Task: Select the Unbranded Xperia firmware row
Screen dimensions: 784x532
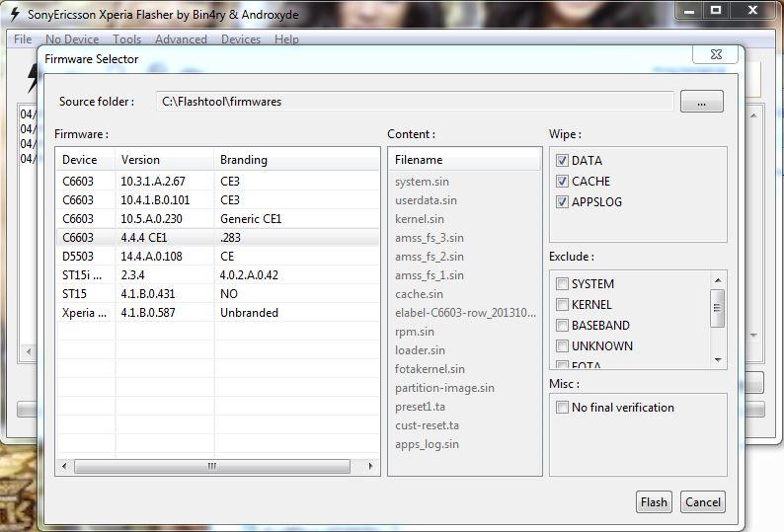Action: [218, 313]
